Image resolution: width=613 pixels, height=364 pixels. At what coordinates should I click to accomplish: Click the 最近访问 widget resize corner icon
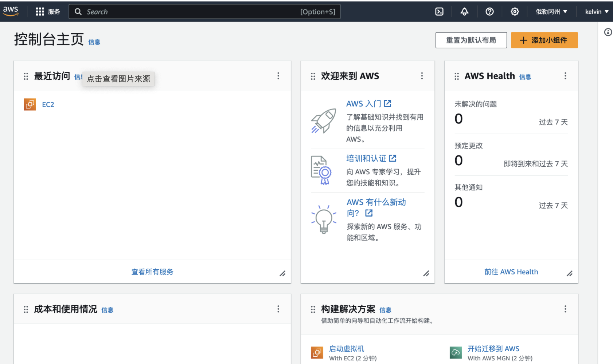[282, 273]
